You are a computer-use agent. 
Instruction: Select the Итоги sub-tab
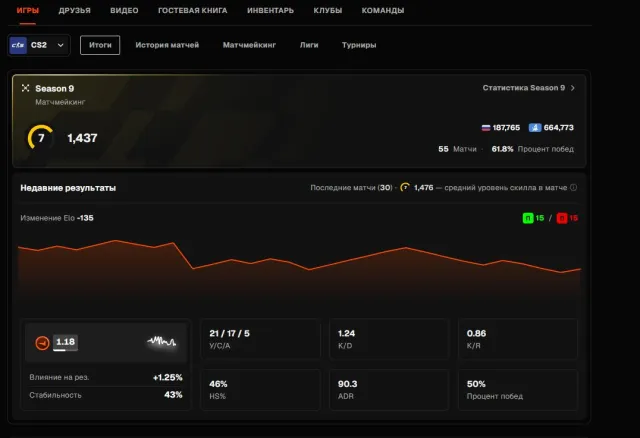[100, 45]
